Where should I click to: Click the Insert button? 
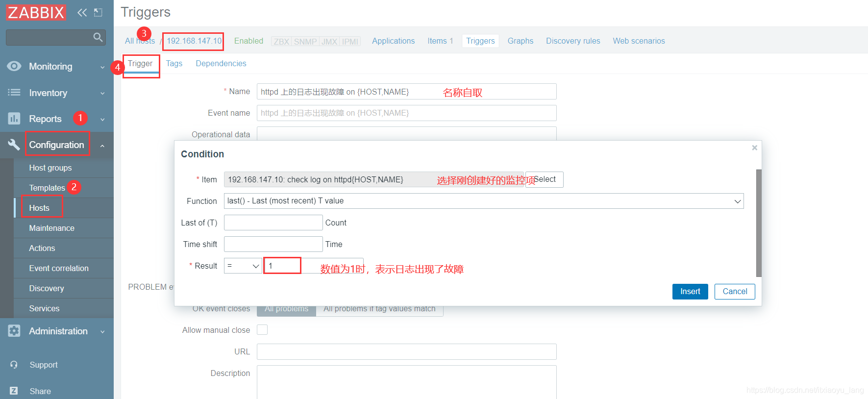pyautogui.click(x=690, y=292)
